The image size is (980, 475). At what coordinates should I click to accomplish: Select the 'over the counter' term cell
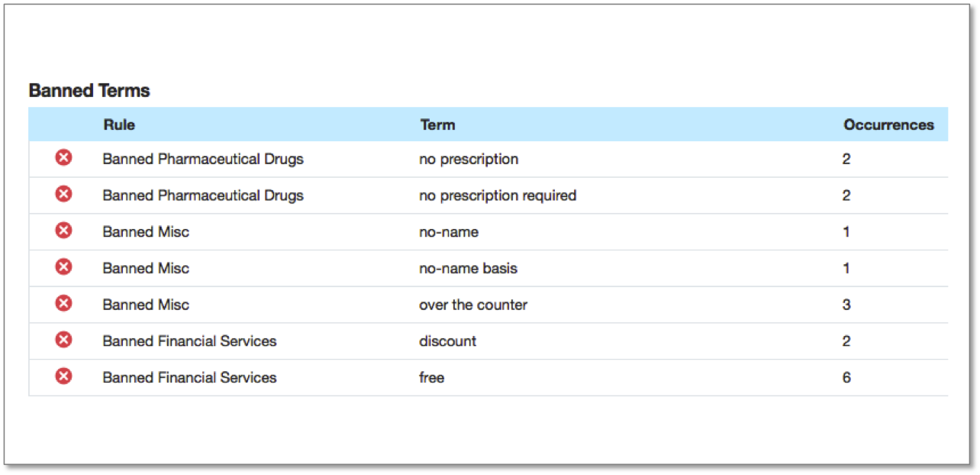(x=473, y=305)
